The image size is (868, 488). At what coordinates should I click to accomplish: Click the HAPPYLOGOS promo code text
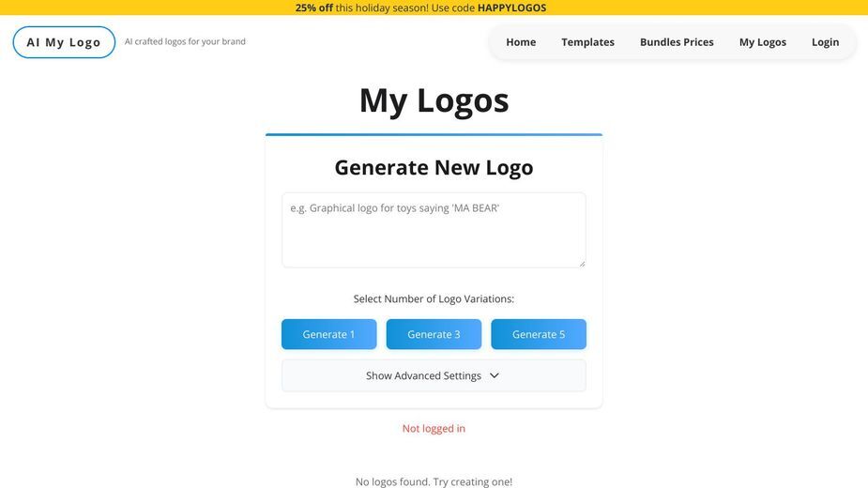click(512, 8)
